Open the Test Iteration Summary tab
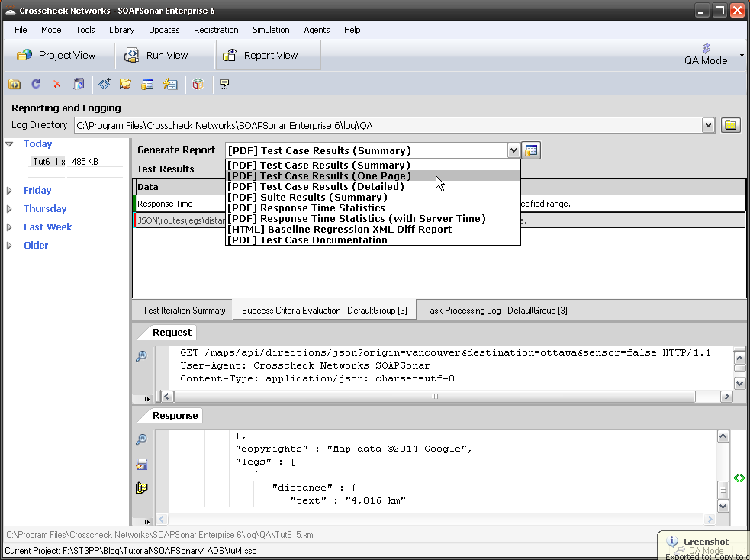 click(x=184, y=311)
